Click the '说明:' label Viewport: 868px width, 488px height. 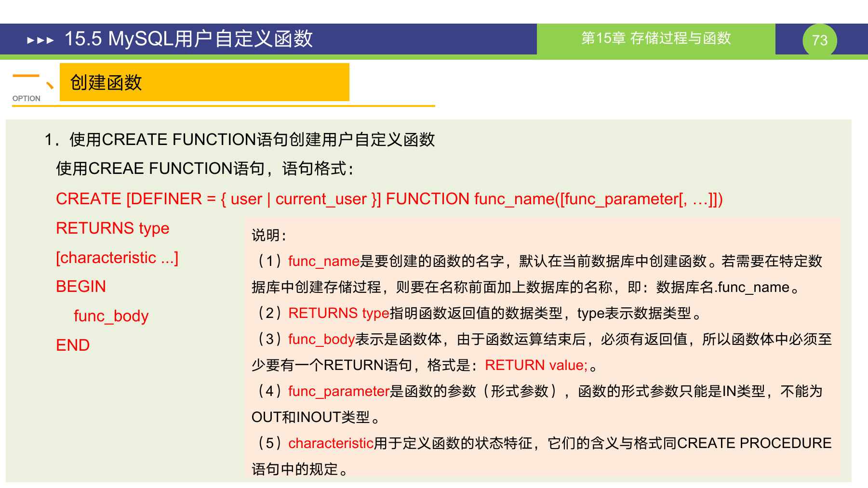pos(269,235)
